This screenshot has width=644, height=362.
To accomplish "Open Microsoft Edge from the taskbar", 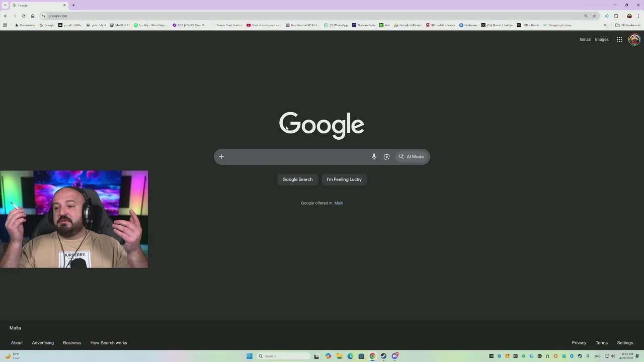I will pos(350,356).
